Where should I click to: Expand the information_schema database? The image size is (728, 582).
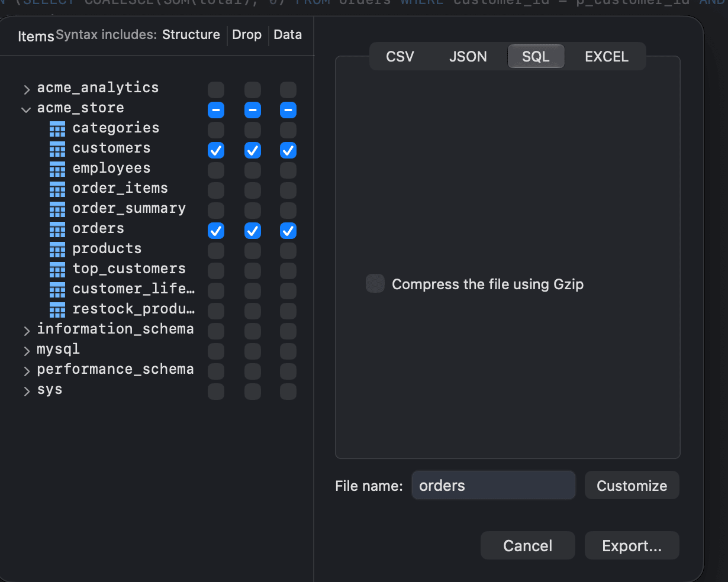27,331
